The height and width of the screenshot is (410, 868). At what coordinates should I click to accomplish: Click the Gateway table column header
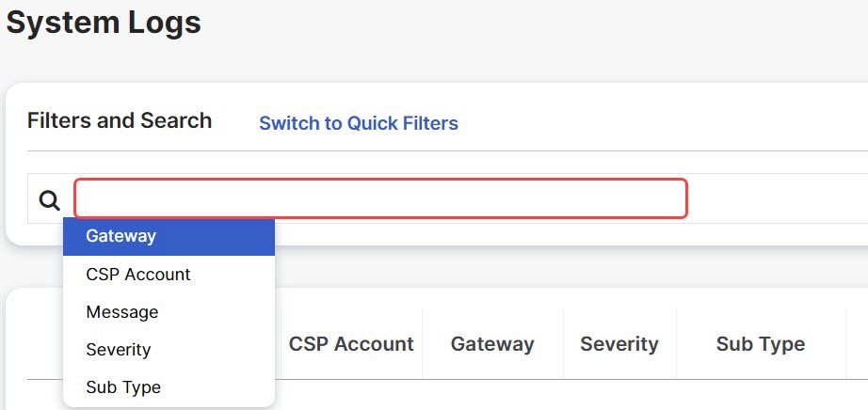[492, 343]
